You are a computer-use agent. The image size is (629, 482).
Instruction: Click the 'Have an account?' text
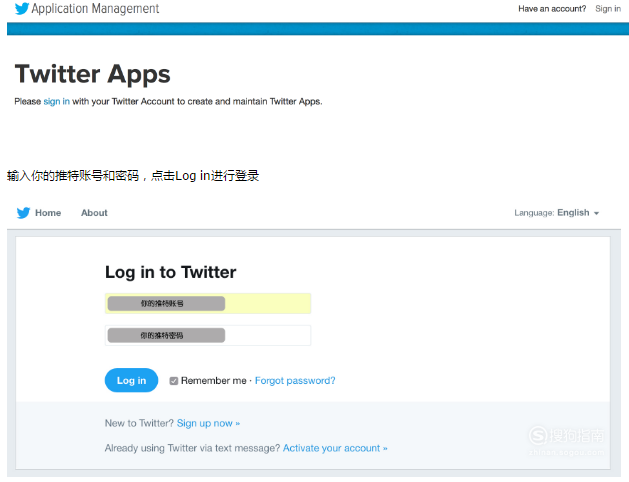click(x=552, y=8)
